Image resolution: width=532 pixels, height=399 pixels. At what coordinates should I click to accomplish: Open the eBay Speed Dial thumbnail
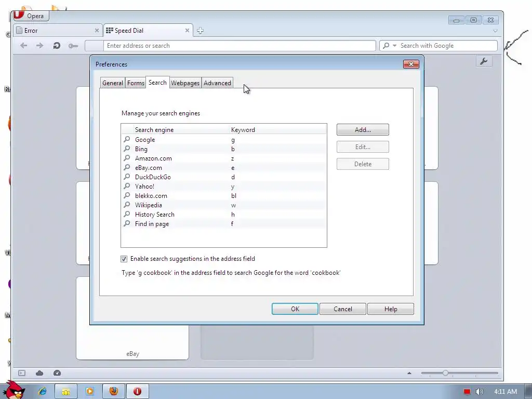(x=132, y=318)
